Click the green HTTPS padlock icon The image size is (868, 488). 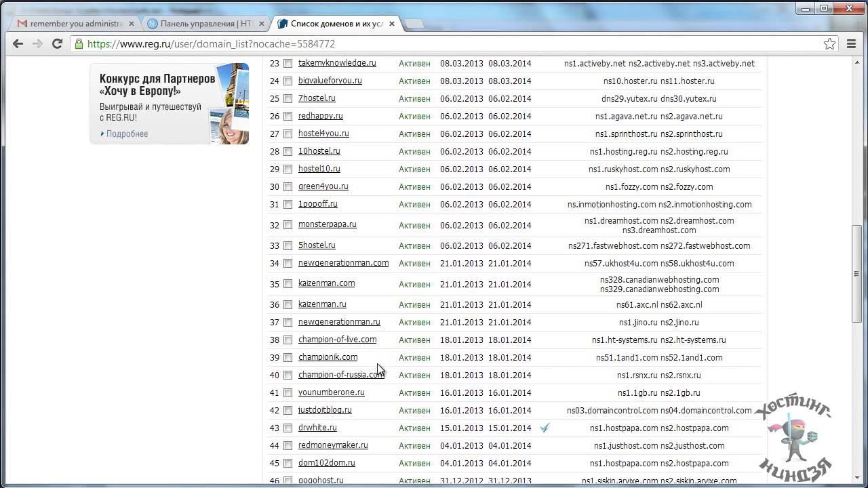pos(79,43)
